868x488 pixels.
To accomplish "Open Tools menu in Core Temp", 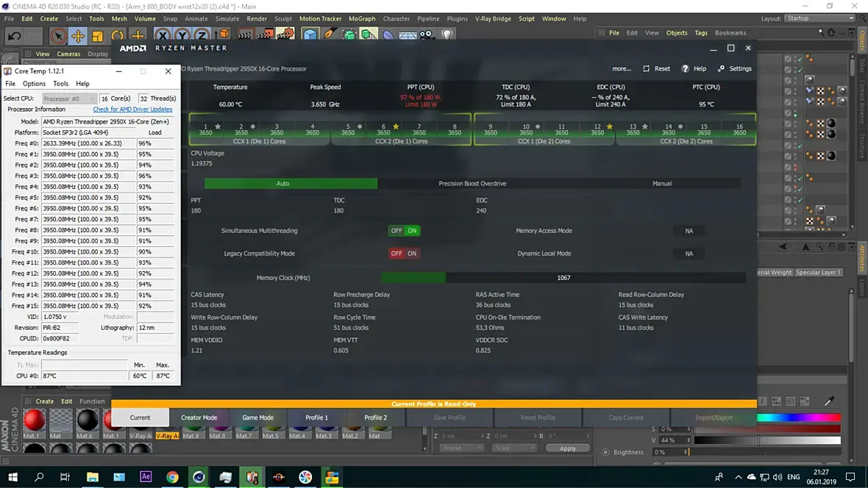I will pos(61,84).
